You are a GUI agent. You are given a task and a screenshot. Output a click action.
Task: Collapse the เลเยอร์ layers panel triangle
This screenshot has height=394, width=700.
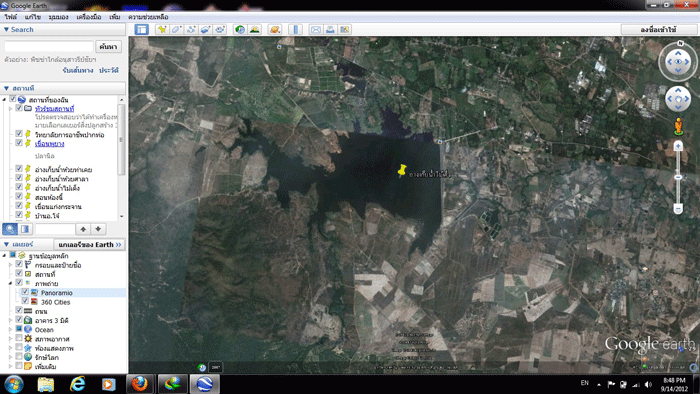click(x=6, y=245)
